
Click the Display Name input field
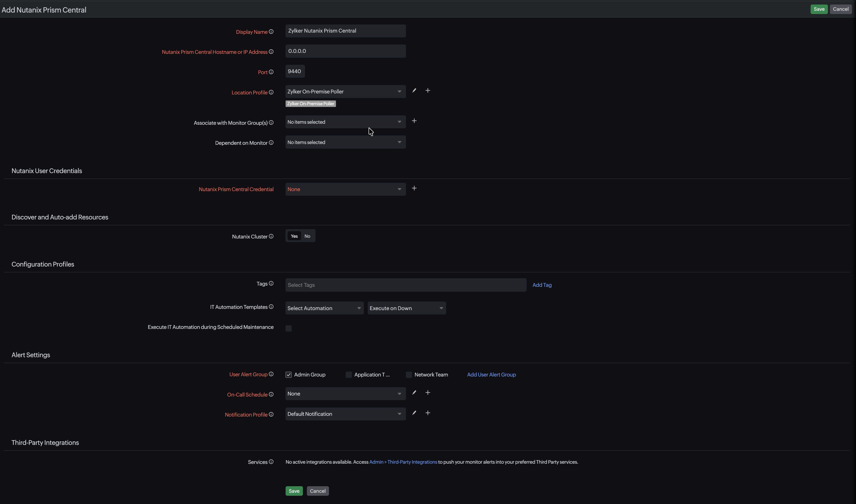(346, 31)
